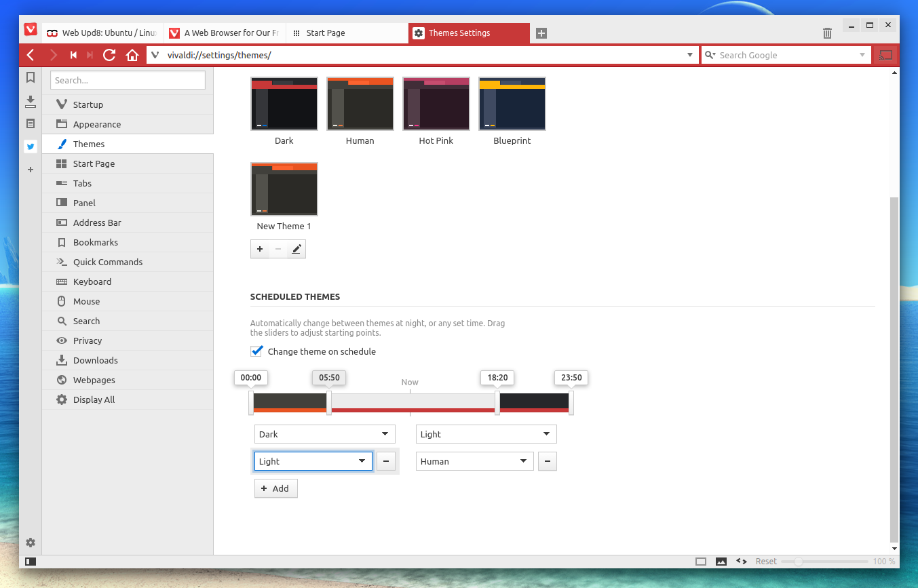This screenshot has width=918, height=588.
Task: Open the Twitter web panel
Action: 31,146
